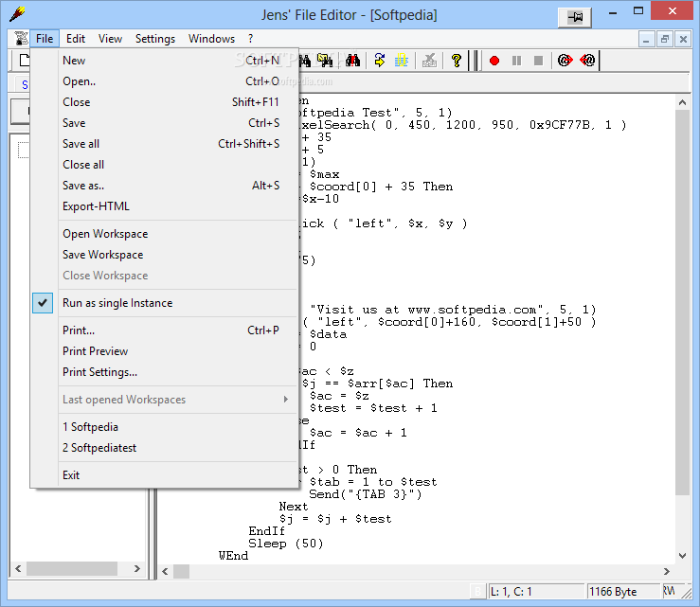Click the left panel horizontal scrollbar thumb
Image resolution: width=700 pixels, height=607 pixels.
[72, 568]
